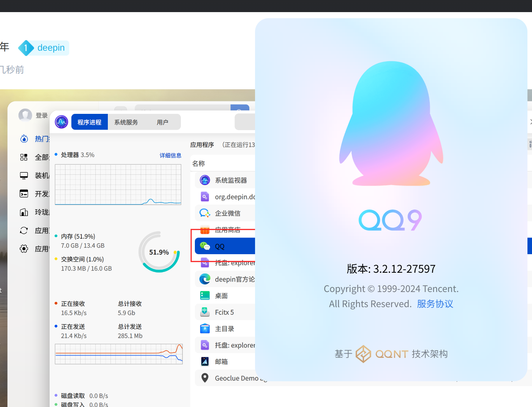Click the deepin tag badge
The image size is (532, 407).
point(44,48)
